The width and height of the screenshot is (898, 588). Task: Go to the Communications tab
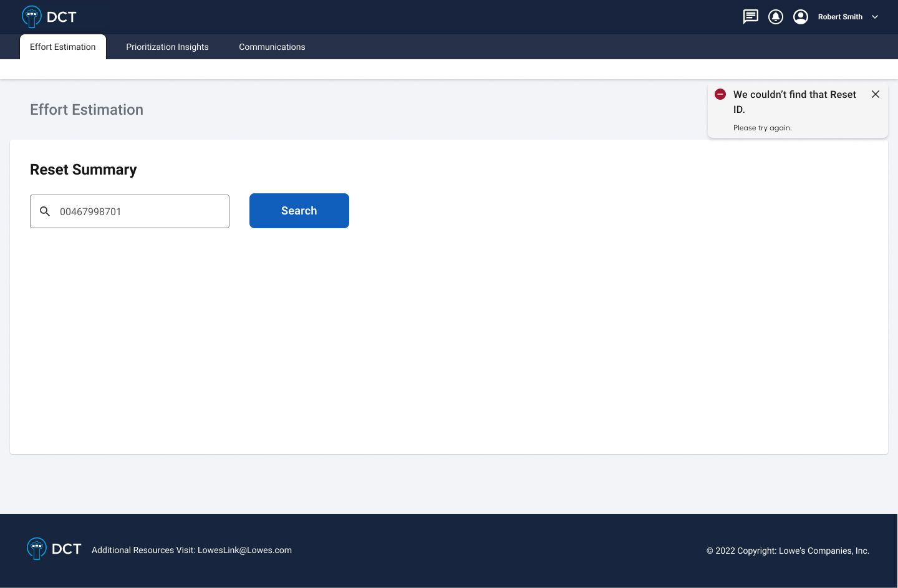coord(272,47)
